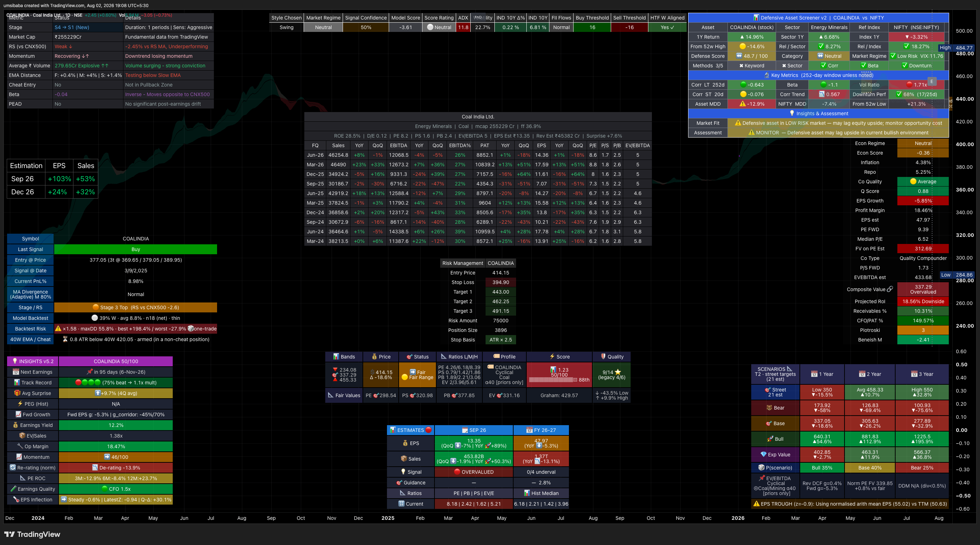The height and width of the screenshot is (545, 980).
Task: Click the bear icon in the Scenarios table
Action: [x=769, y=408]
